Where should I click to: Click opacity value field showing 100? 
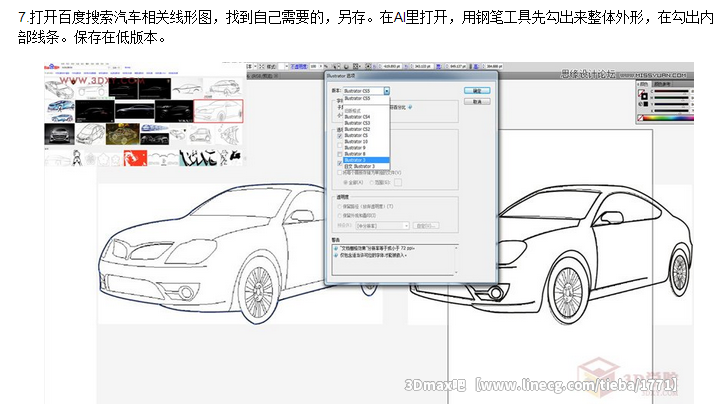(313, 66)
